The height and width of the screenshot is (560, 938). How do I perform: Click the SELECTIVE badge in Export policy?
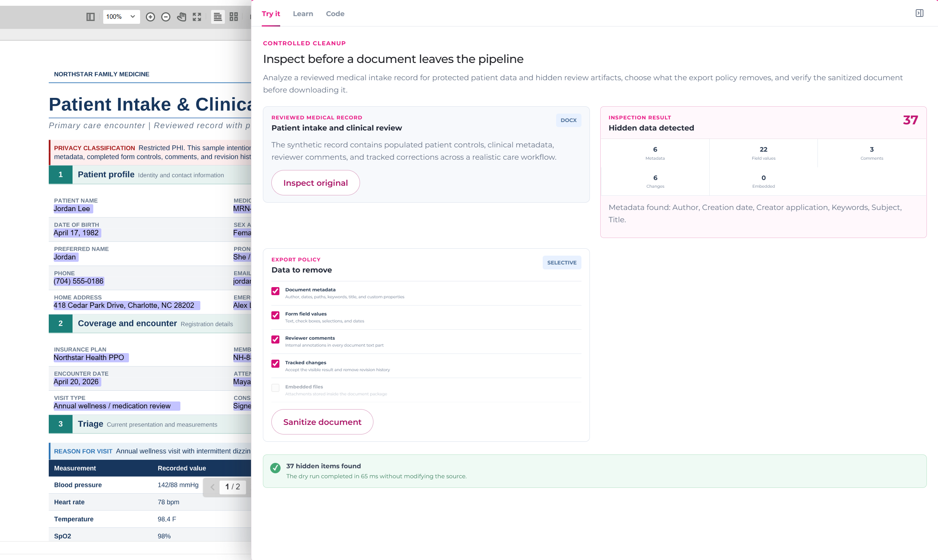pyautogui.click(x=561, y=263)
